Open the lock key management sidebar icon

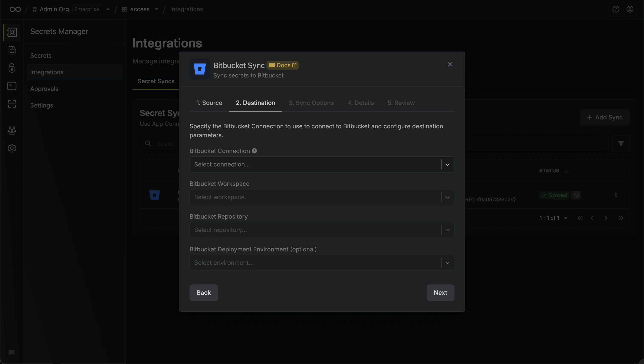point(12,68)
